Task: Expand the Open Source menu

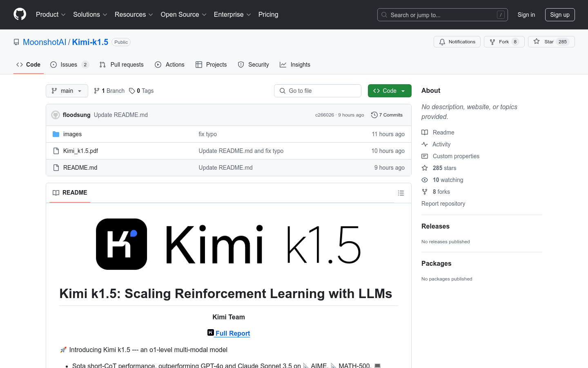Action: [183, 15]
